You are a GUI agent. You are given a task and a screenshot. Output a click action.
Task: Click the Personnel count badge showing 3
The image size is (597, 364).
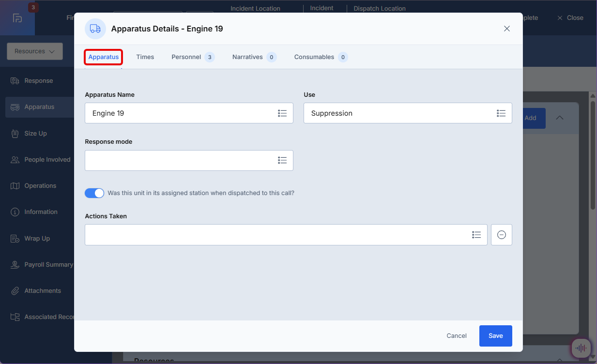(210, 57)
